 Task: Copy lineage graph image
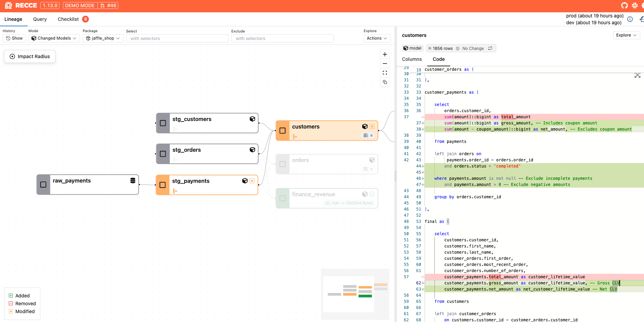point(385,82)
